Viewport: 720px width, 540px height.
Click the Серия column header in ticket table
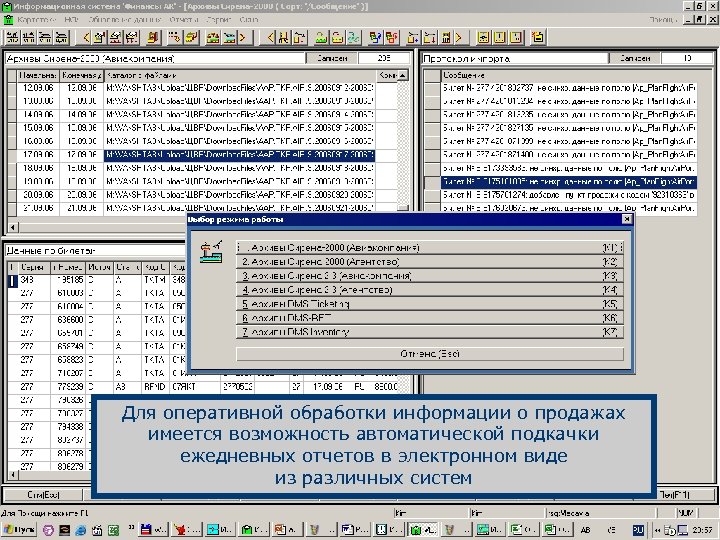tap(34, 267)
